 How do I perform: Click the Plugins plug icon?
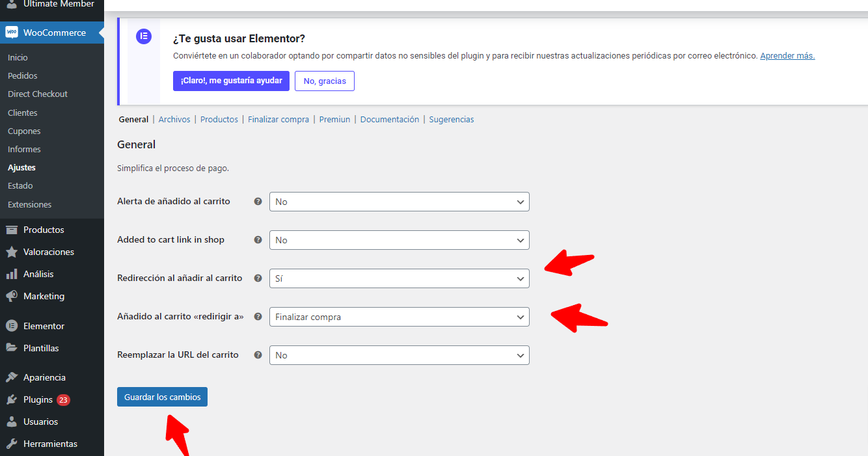[11, 399]
